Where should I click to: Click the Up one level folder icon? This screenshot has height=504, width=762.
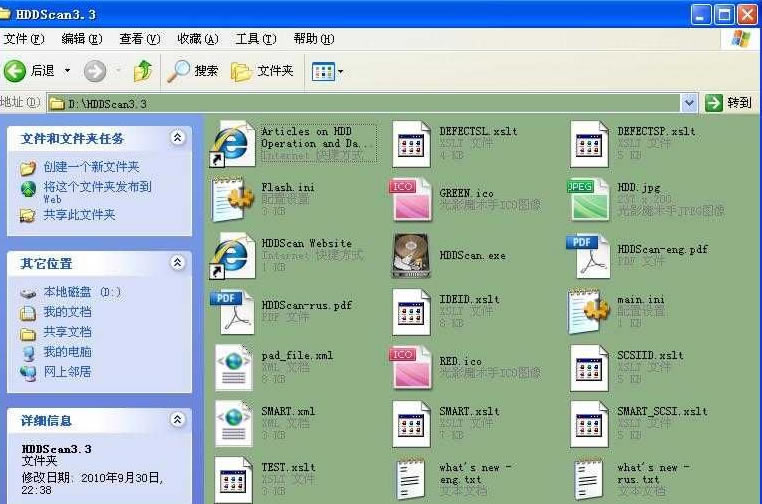click(143, 71)
